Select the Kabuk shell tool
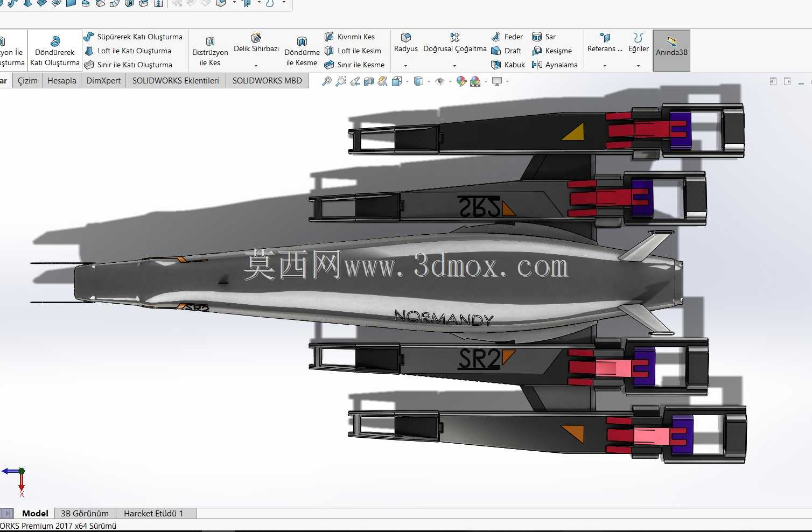This screenshot has width=812, height=532. (x=508, y=65)
